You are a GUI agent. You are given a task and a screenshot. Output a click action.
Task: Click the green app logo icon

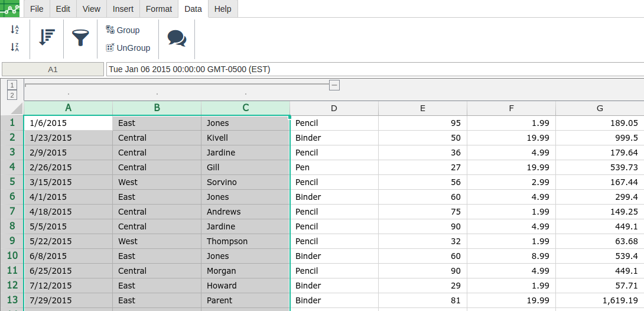(x=10, y=8)
